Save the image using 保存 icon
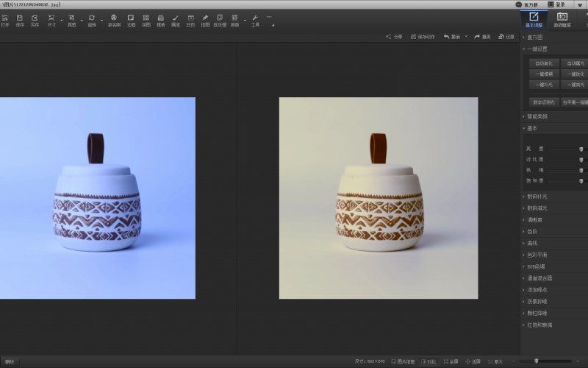The width and height of the screenshot is (588, 368). point(20,21)
